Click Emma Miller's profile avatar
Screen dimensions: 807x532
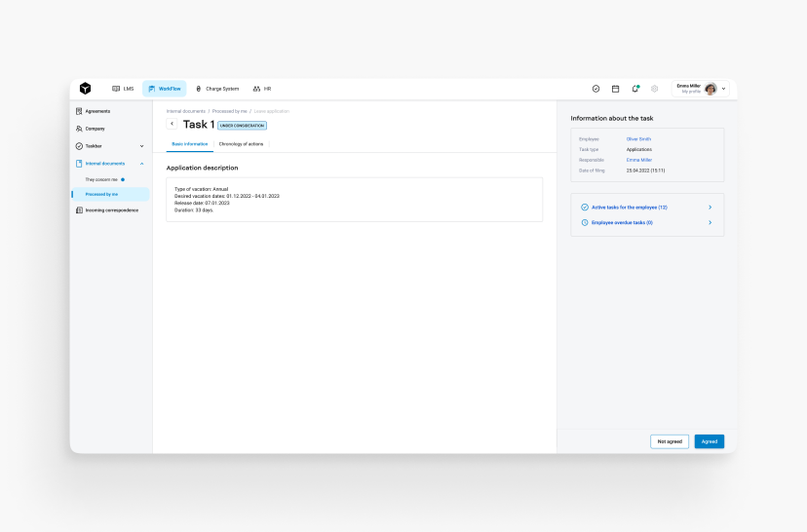pyautogui.click(x=711, y=89)
